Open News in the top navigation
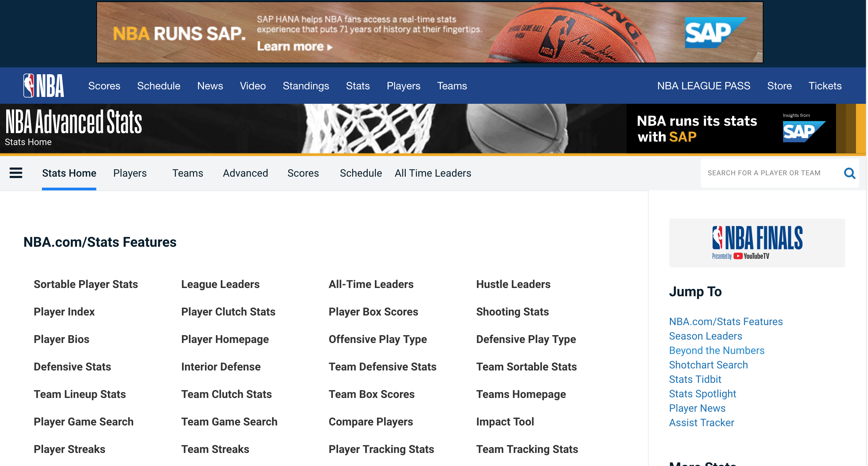The height and width of the screenshot is (466, 868). click(x=210, y=86)
